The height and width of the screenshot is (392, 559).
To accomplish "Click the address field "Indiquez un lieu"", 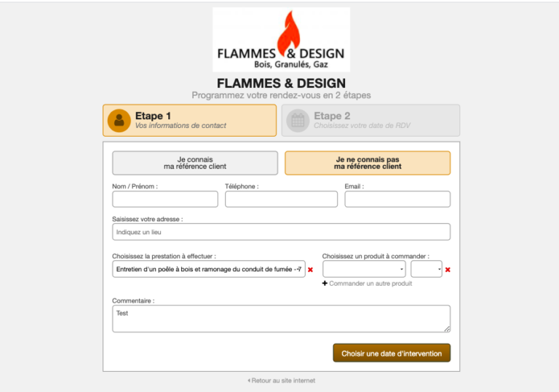I will click(281, 232).
